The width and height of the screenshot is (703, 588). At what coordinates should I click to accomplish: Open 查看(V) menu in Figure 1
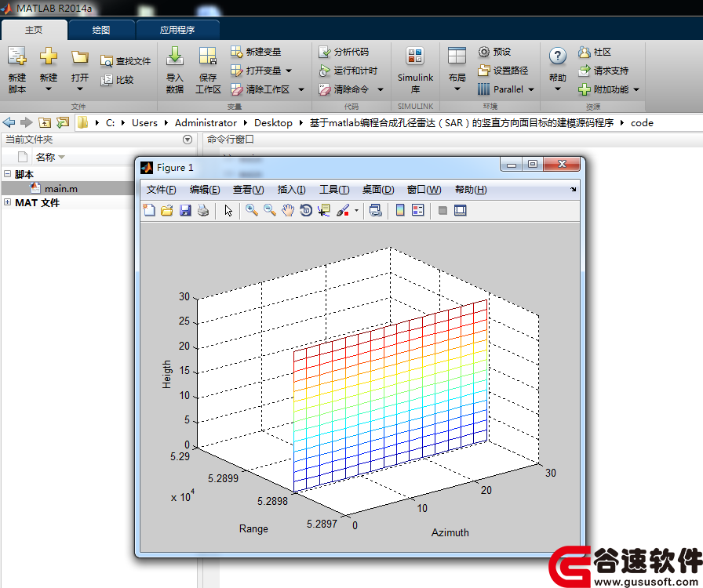[x=249, y=190]
